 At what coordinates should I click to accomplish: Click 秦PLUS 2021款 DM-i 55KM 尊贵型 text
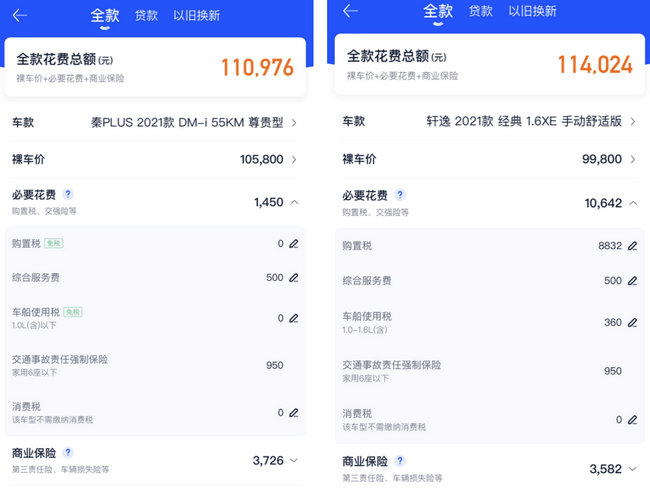187,123
